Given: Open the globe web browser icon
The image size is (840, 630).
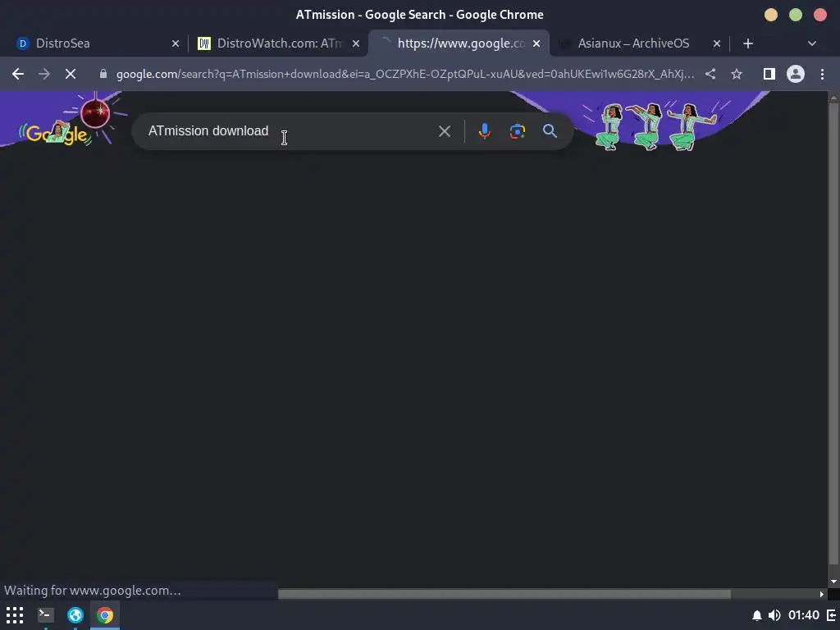Looking at the screenshot, I should pos(75,615).
